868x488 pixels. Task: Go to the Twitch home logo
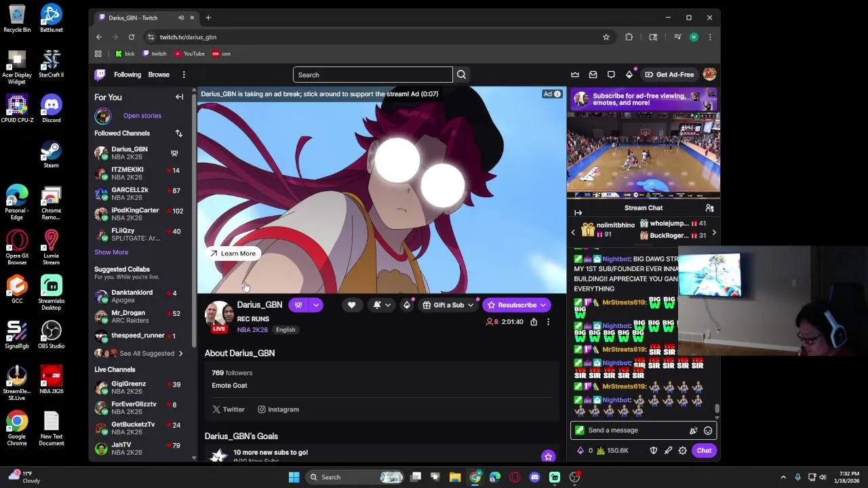click(x=100, y=75)
